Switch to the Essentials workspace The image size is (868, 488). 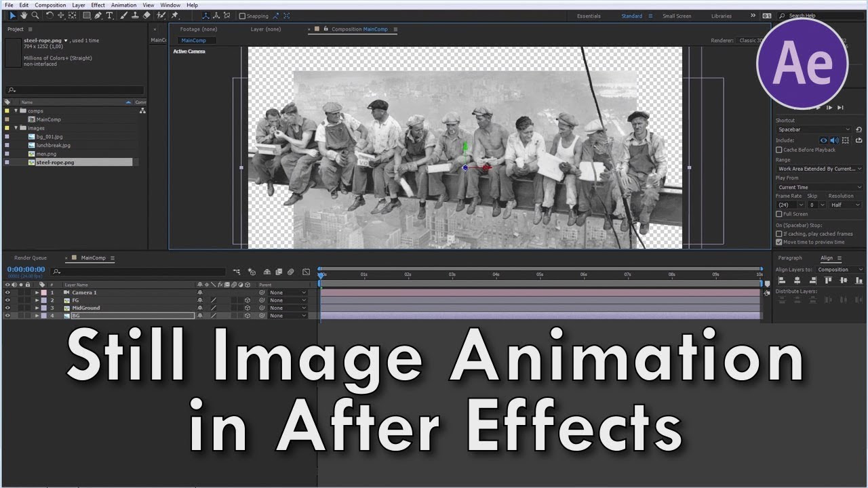pyautogui.click(x=589, y=16)
